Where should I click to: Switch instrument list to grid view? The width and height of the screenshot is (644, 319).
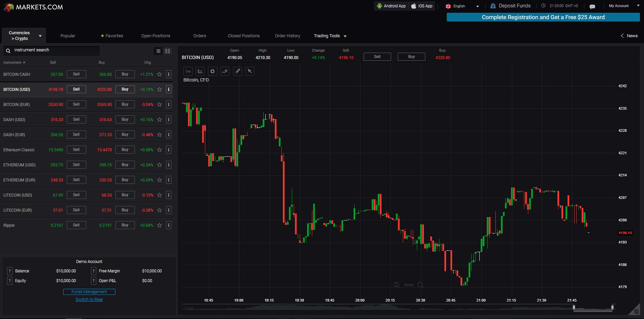[x=167, y=51]
